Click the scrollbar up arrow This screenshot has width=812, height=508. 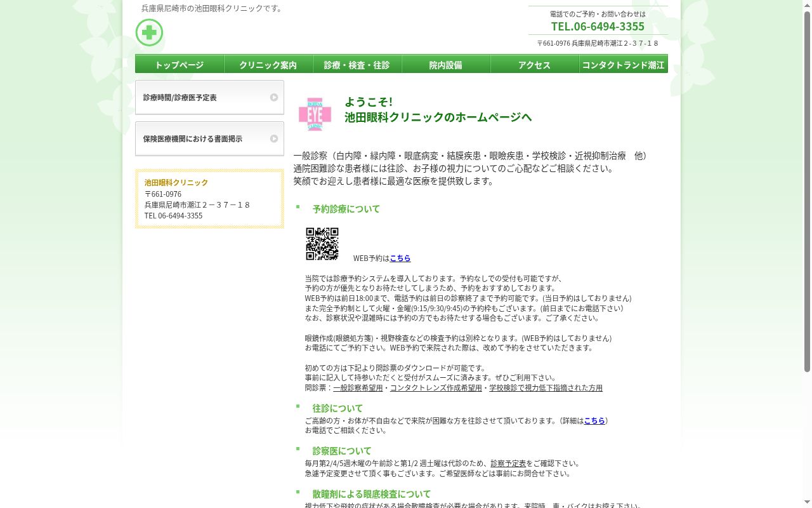[x=807, y=5]
